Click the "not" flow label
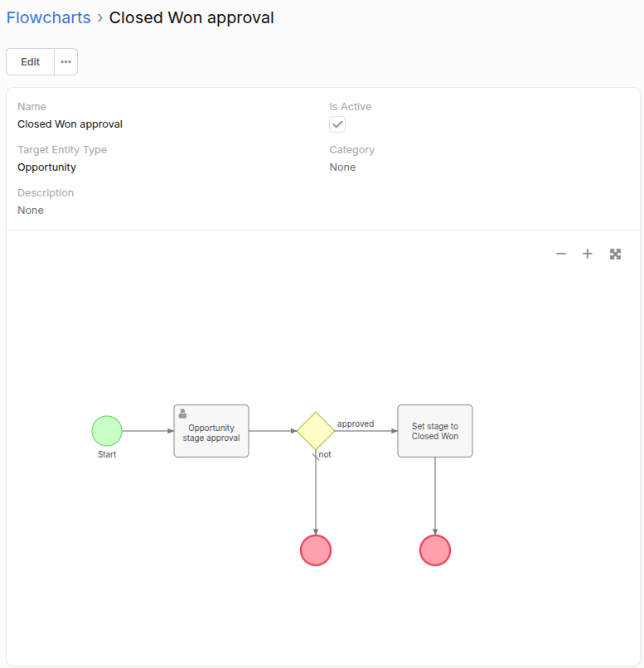The image size is (644, 668). tap(325, 454)
